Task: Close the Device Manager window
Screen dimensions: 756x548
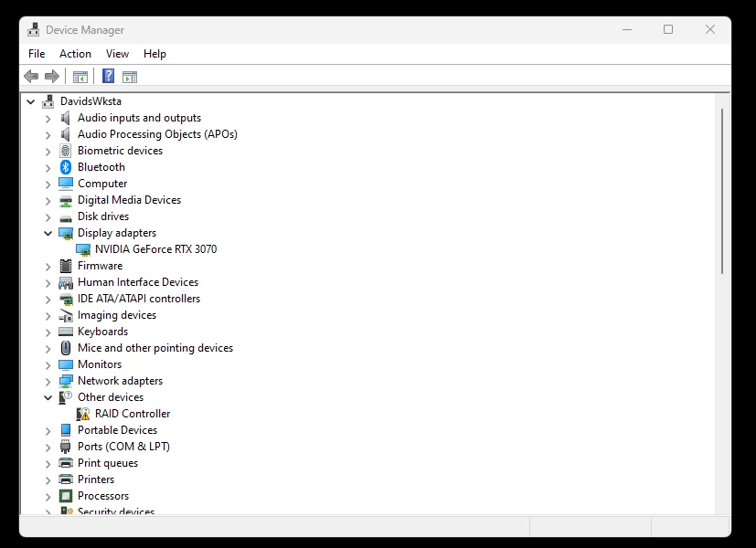Action: coord(710,29)
